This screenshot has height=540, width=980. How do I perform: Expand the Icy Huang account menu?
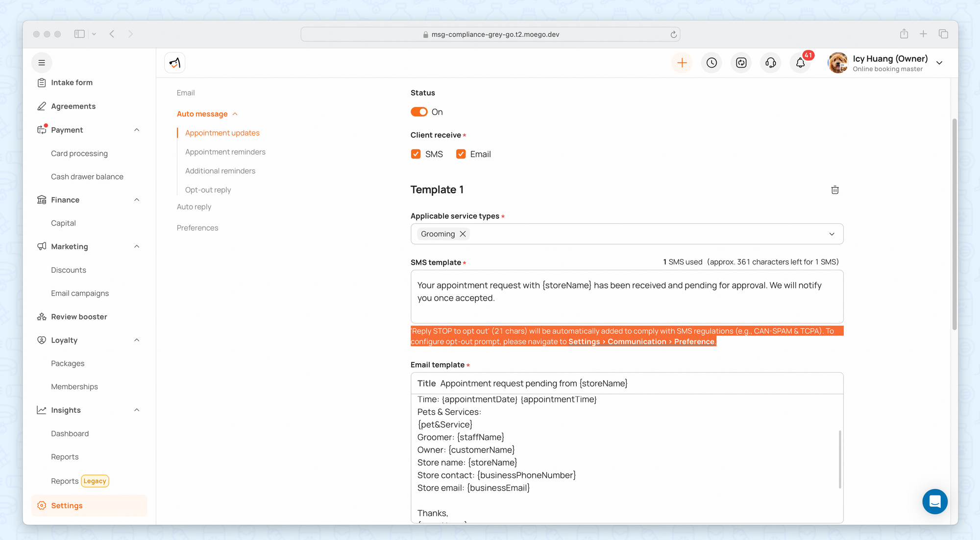[939, 63]
